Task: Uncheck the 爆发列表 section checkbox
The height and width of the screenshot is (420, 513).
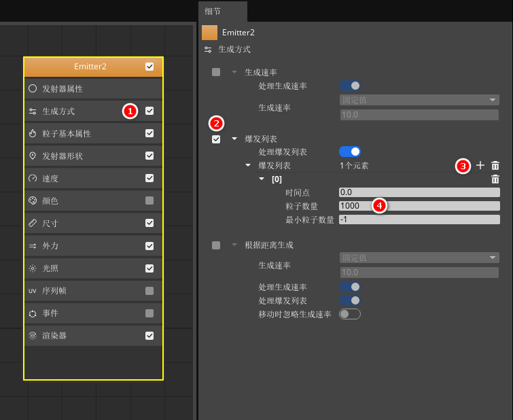Action: [x=216, y=139]
